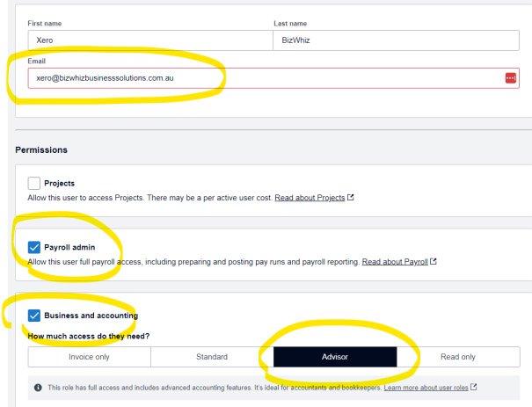Untick the Payroll admin checkbox
The height and width of the screenshot is (407, 532).
34,247
